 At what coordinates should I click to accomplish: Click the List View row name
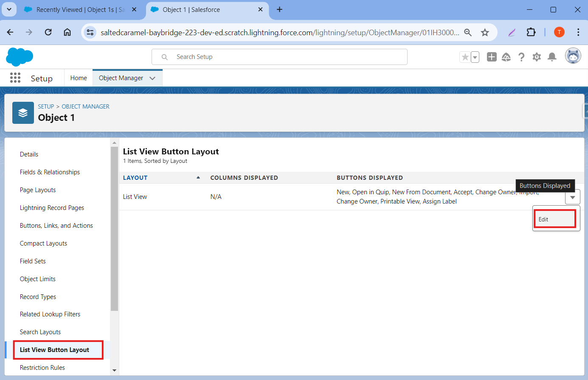pos(135,197)
